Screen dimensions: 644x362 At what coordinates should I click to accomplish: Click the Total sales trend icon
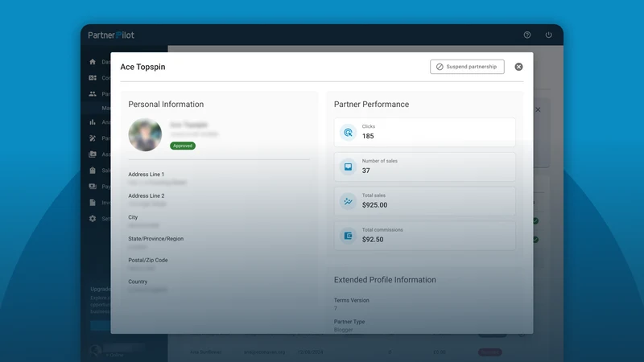click(x=348, y=201)
